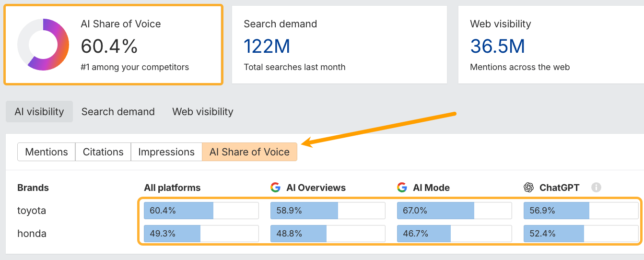Click the Google icon beside AI Overviews
This screenshot has width=644, height=260.
pos(275,188)
